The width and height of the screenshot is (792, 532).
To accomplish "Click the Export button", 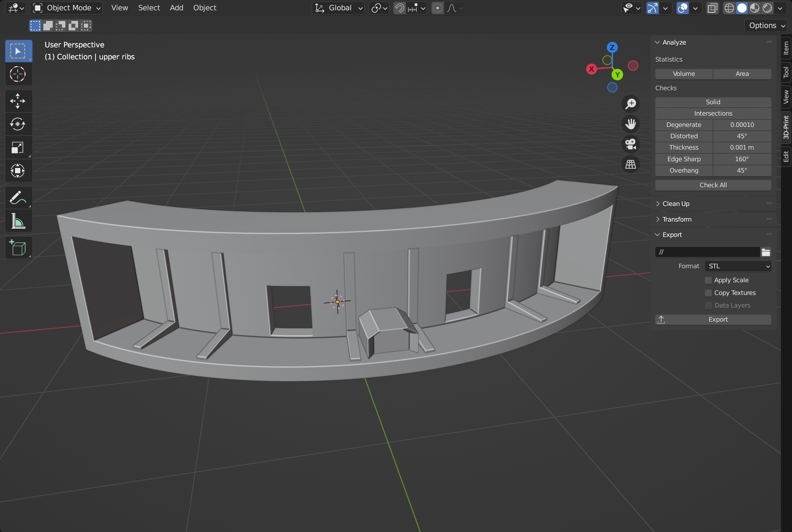I will pyautogui.click(x=713, y=320).
